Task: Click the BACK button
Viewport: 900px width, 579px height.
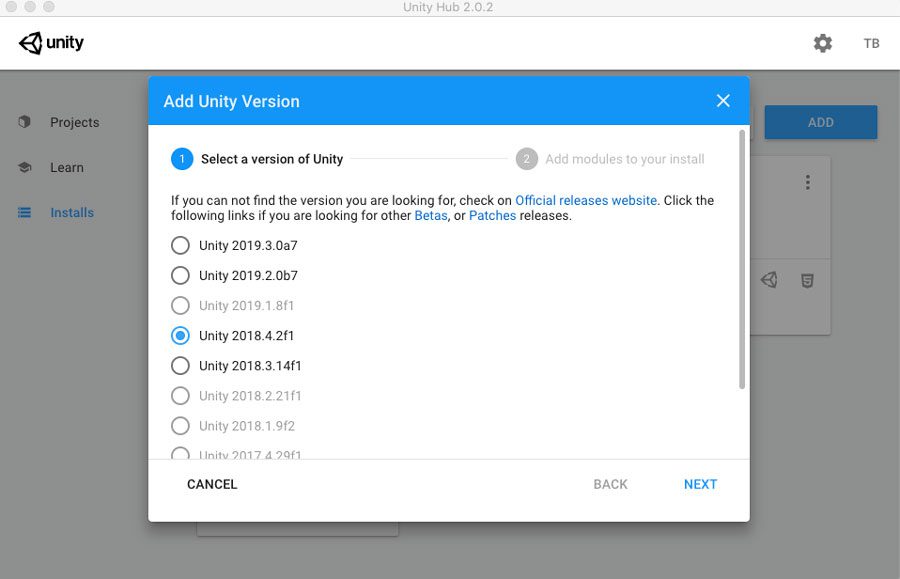Action: pyautogui.click(x=610, y=484)
